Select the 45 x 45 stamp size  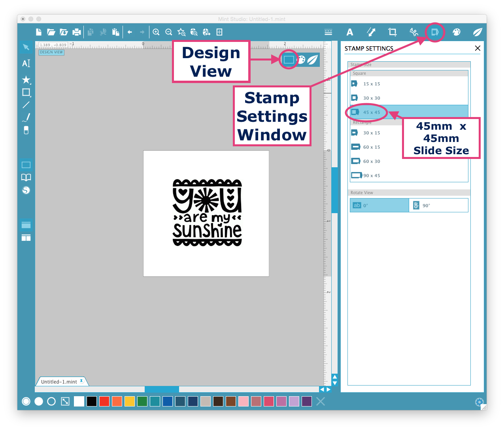click(x=371, y=112)
